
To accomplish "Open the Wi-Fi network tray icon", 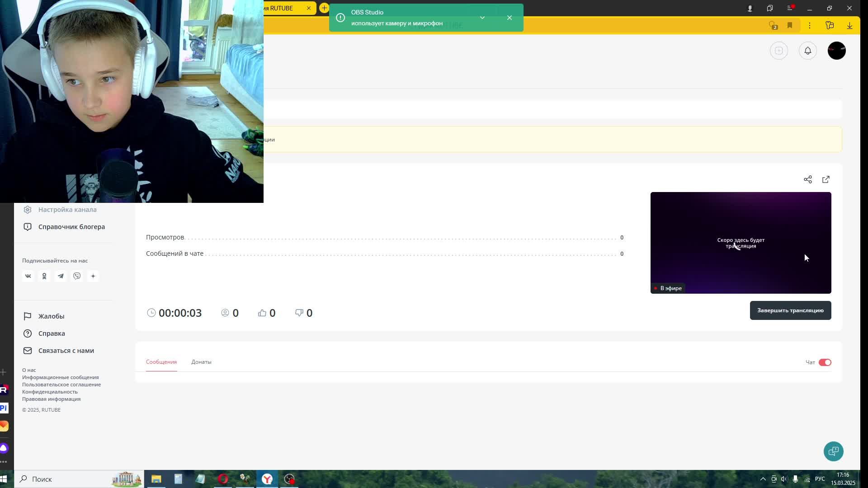I will (x=807, y=479).
